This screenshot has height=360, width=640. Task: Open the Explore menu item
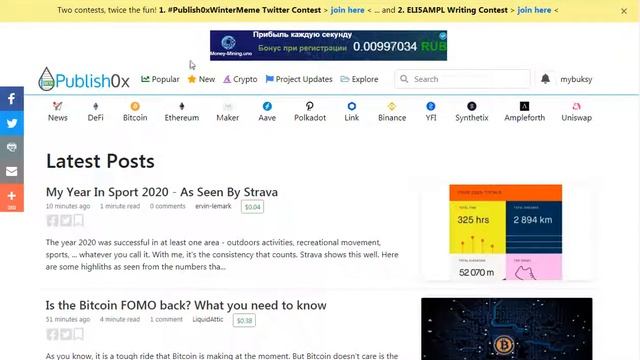[x=359, y=79]
